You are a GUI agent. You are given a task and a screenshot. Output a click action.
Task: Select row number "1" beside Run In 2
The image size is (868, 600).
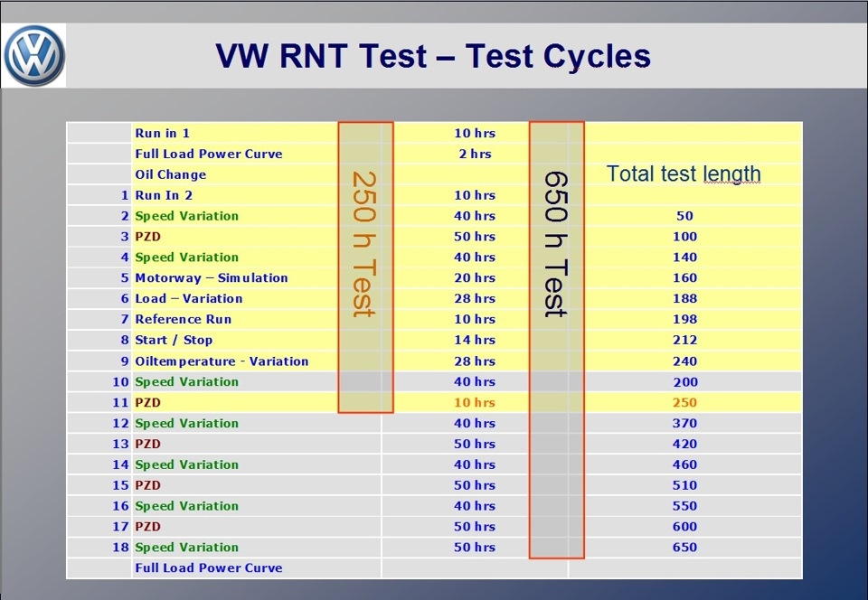click(125, 195)
